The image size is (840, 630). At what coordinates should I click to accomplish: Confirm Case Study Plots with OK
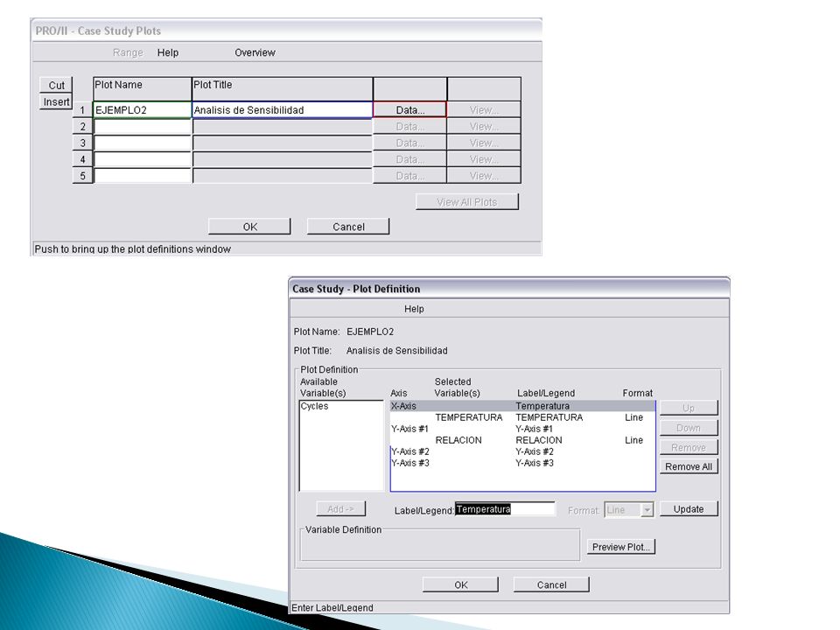click(x=249, y=227)
